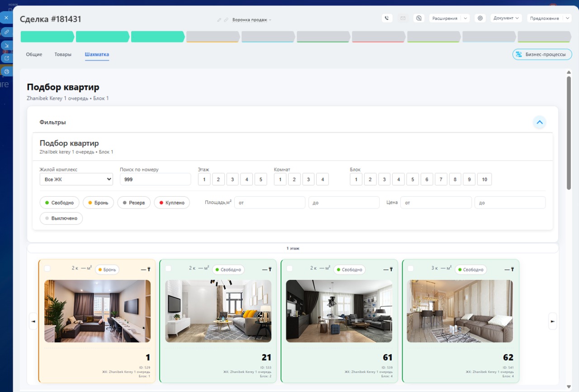The image size is (579, 392).
Task: Open the chat history icon in the deal header
Action: 418,18
